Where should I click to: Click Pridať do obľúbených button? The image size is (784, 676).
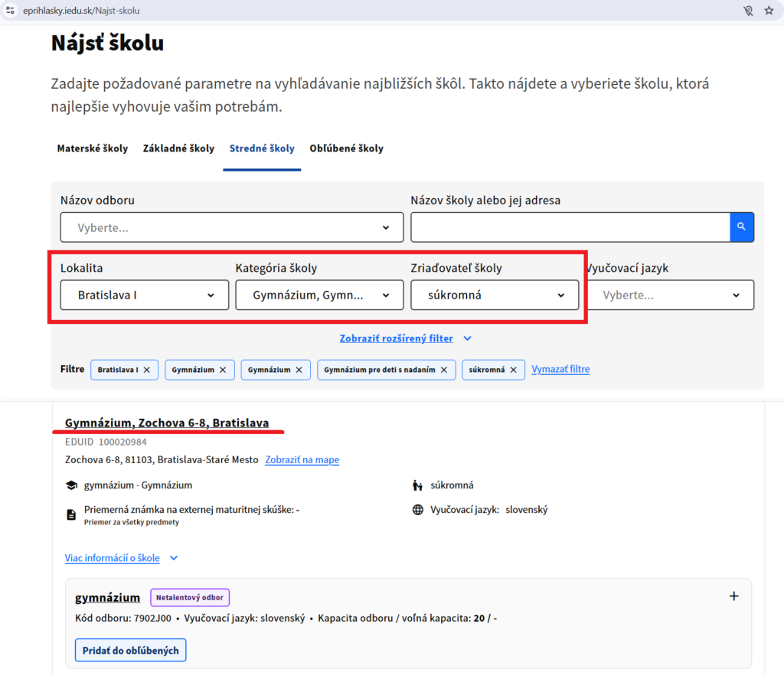pyautogui.click(x=130, y=651)
